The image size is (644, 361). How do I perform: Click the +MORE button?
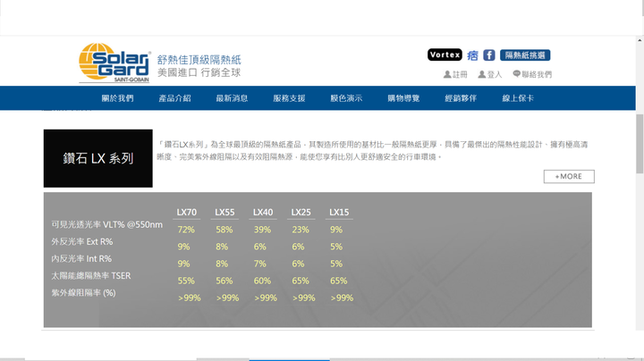tap(569, 176)
